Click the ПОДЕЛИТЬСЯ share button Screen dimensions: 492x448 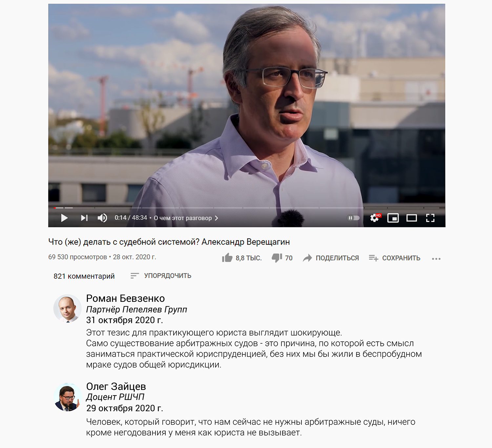click(x=331, y=258)
